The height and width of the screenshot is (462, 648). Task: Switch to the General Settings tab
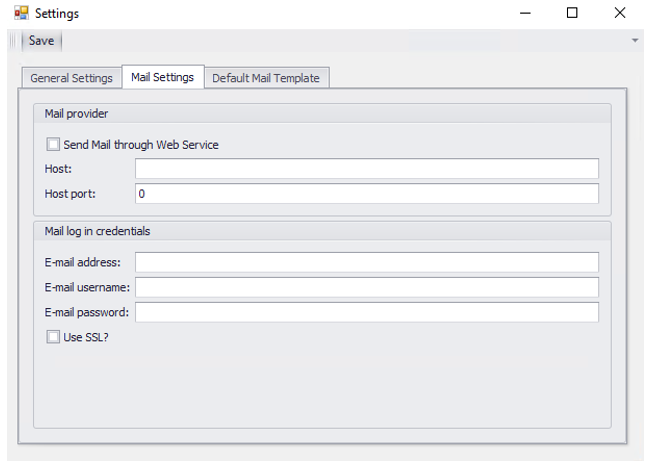(x=71, y=78)
